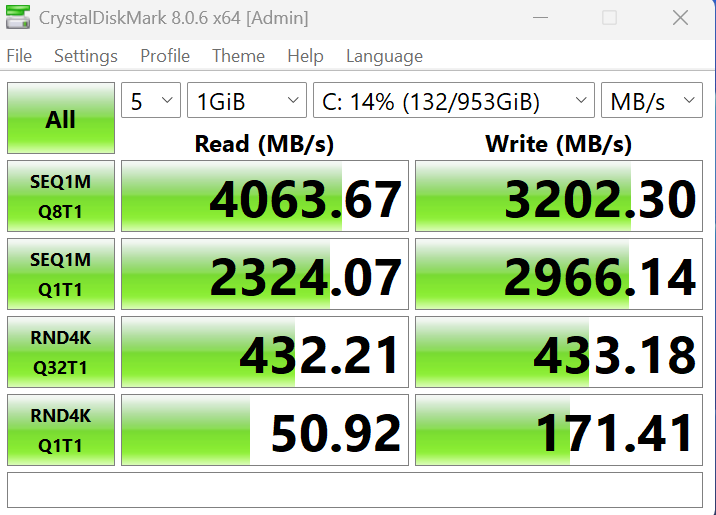
Task: Click the RND4K Q32T1 read value 432.21
Action: pyautogui.click(x=265, y=352)
